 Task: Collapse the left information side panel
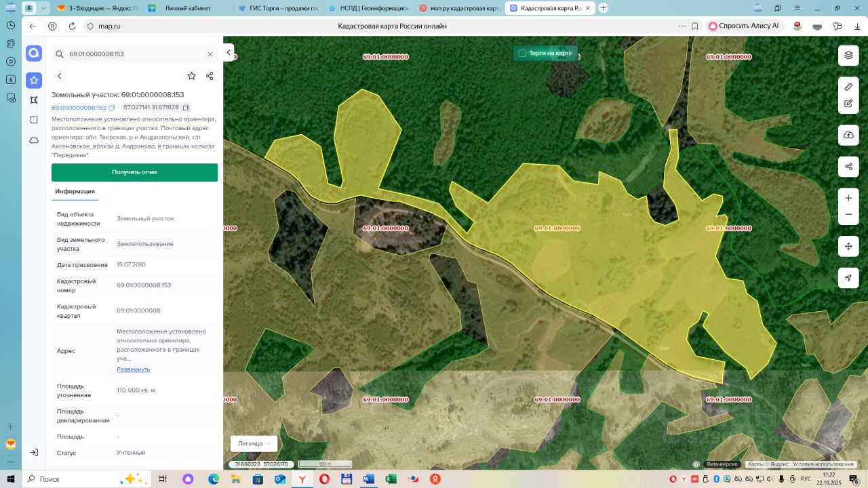coord(229,53)
